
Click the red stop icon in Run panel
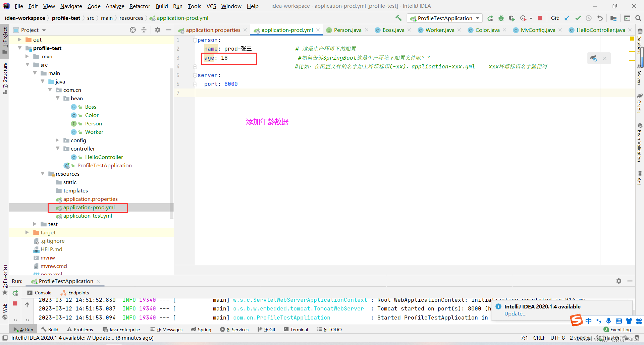tap(15, 303)
